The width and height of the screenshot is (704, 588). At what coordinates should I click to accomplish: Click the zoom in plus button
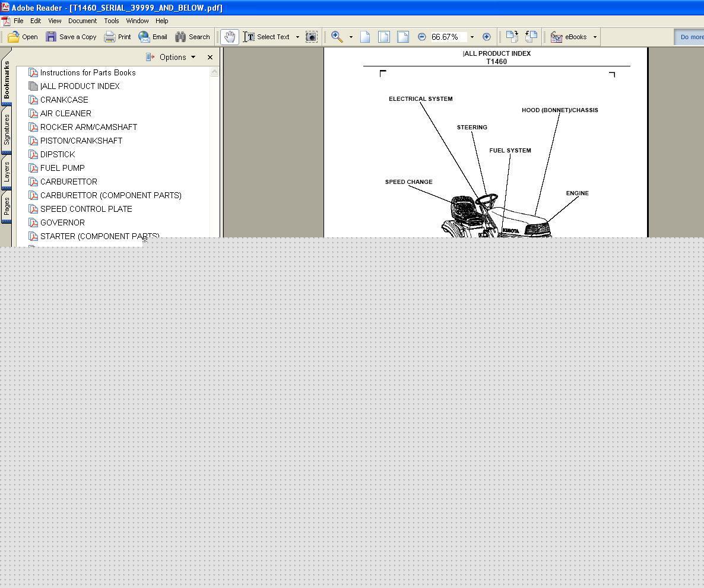[x=486, y=37]
